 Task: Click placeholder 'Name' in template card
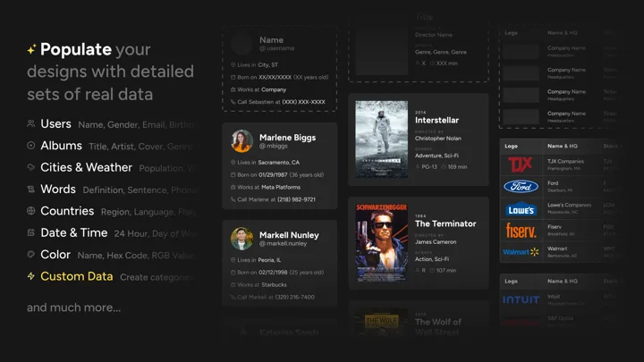271,40
